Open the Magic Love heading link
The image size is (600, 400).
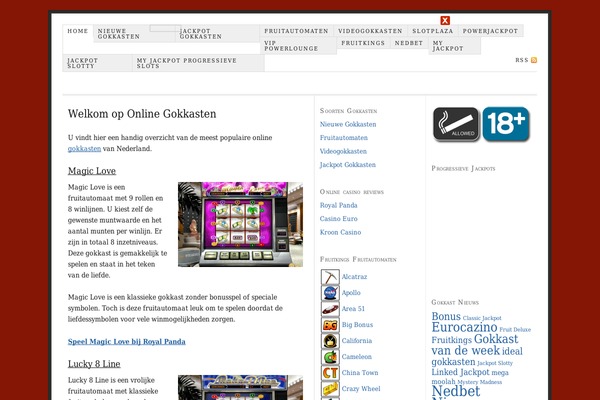92,171
